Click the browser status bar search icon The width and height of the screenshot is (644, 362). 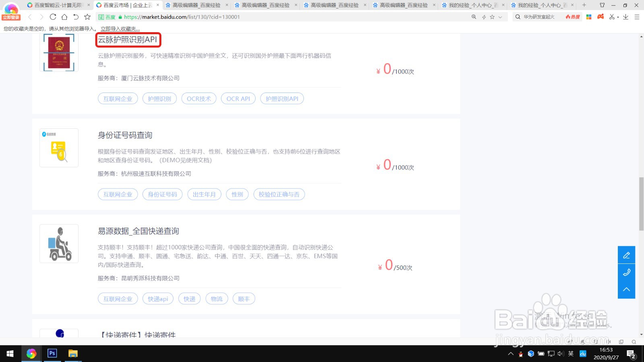click(x=634, y=342)
